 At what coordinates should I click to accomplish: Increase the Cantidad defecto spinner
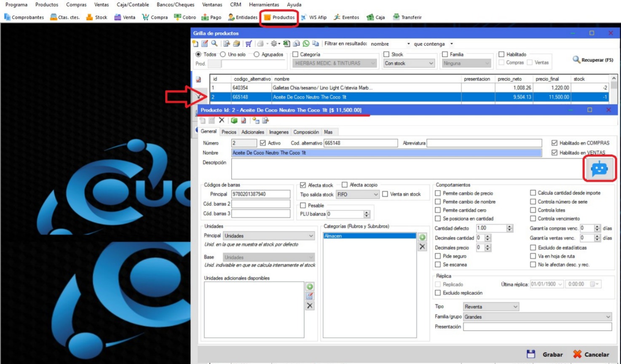coord(510,226)
